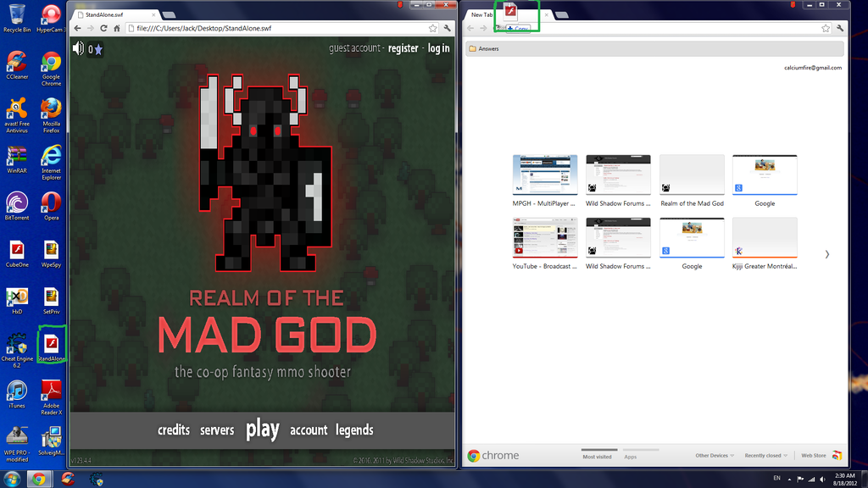The height and width of the screenshot is (488, 868).
Task: Launch avast! Free Antivirus shortcut
Action: point(17,115)
